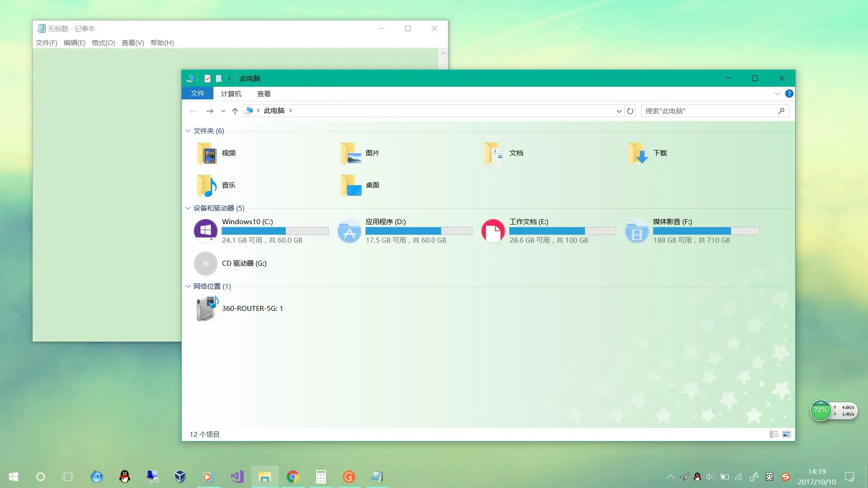Switch to large thumbnails view in status bar
The width and height of the screenshot is (868, 488).
click(787, 434)
